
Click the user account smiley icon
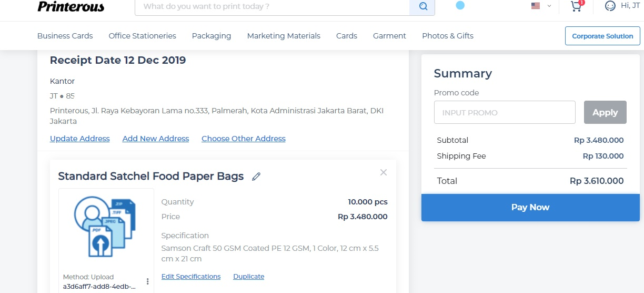point(610,6)
